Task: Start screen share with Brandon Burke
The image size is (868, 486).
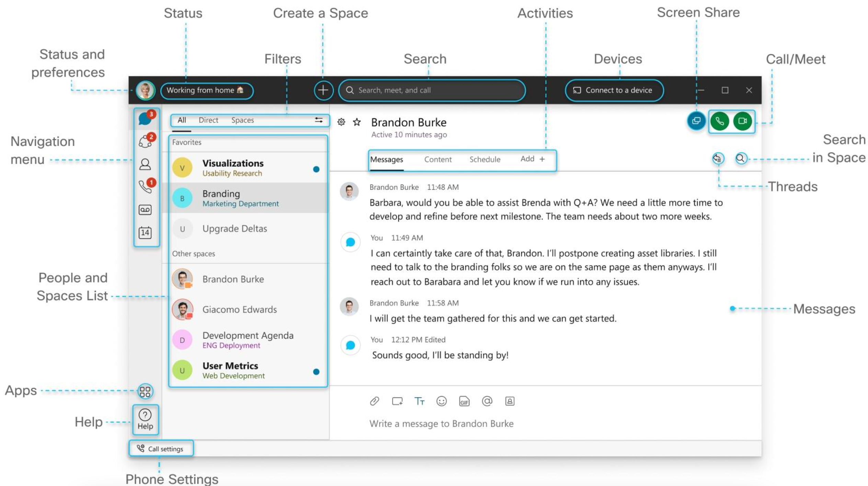Action: [x=696, y=121]
